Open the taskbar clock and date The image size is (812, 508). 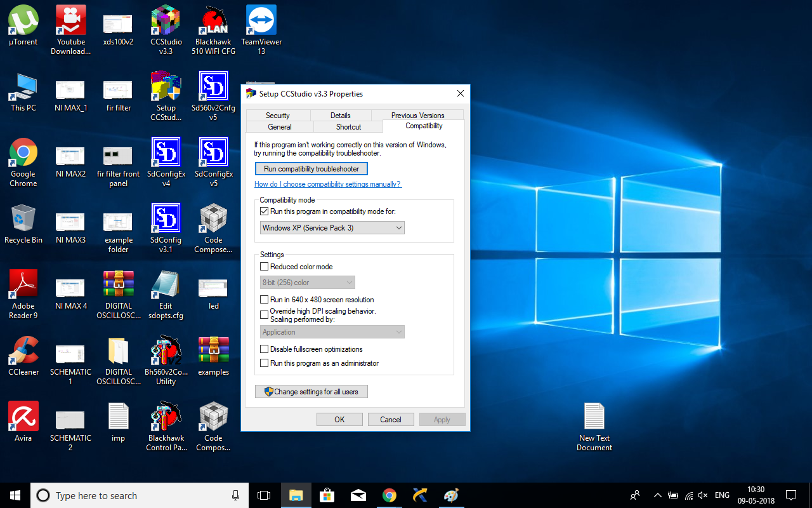pos(756,495)
